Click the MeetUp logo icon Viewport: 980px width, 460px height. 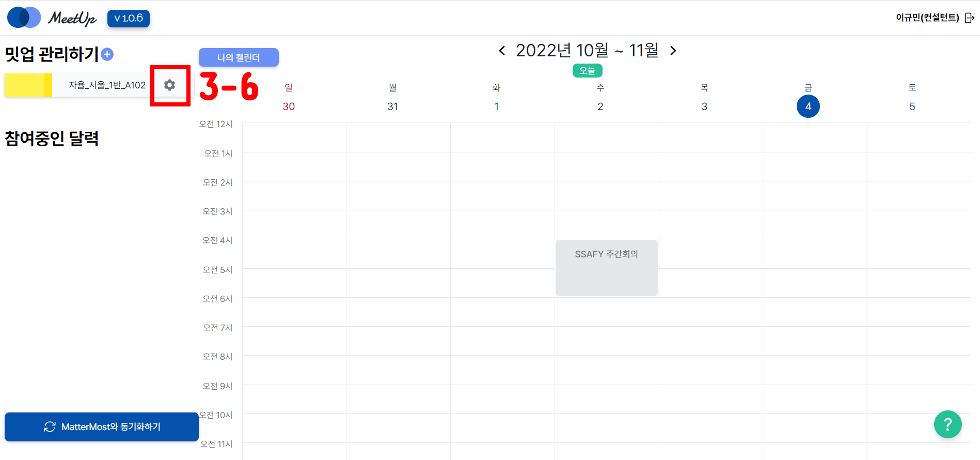pos(24,18)
